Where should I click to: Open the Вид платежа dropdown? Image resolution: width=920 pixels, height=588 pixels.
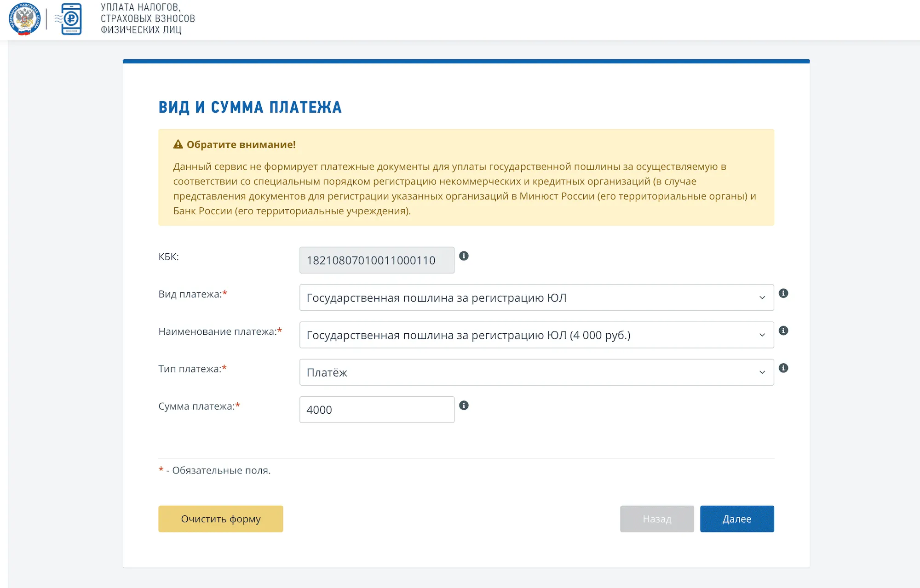(x=536, y=297)
